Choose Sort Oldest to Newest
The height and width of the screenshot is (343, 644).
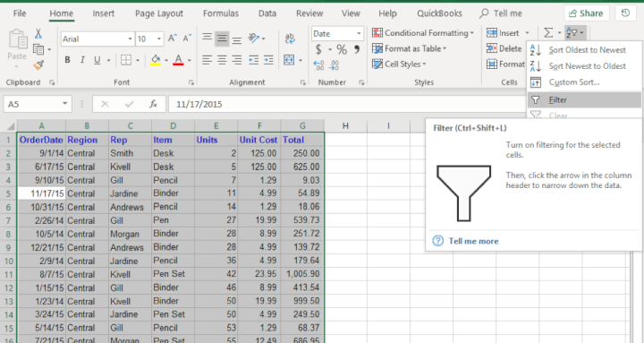click(584, 50)
